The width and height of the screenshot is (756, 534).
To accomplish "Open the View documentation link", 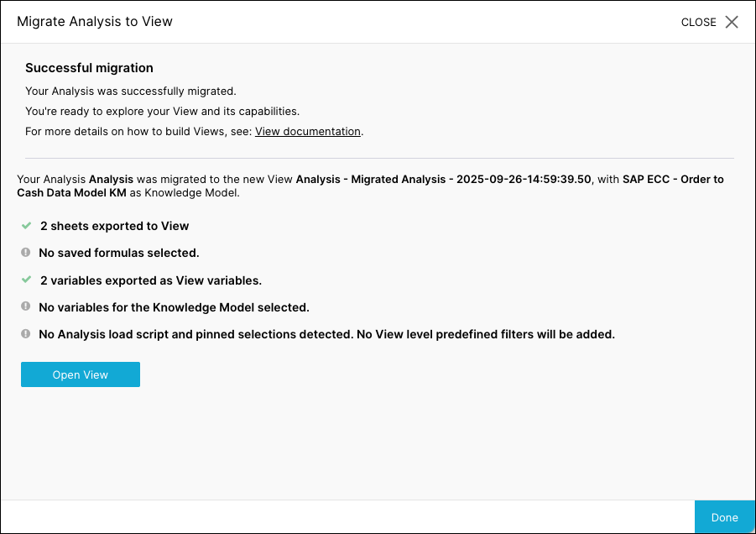I will point(308,132).
